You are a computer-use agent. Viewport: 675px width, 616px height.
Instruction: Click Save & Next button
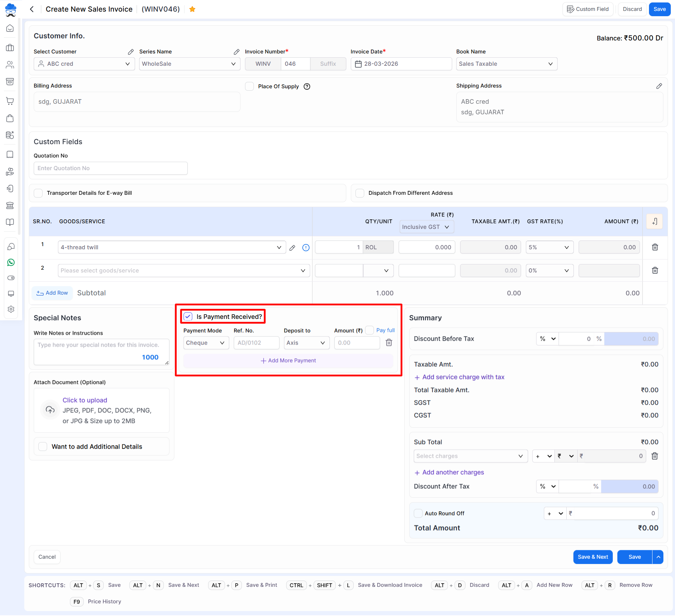[593, 557]
